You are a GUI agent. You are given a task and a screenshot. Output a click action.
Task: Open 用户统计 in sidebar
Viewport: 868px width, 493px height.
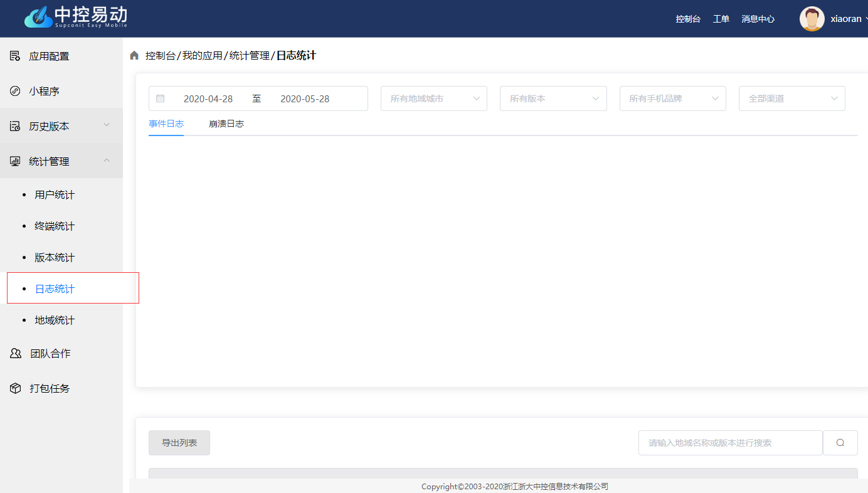(55, 195)
